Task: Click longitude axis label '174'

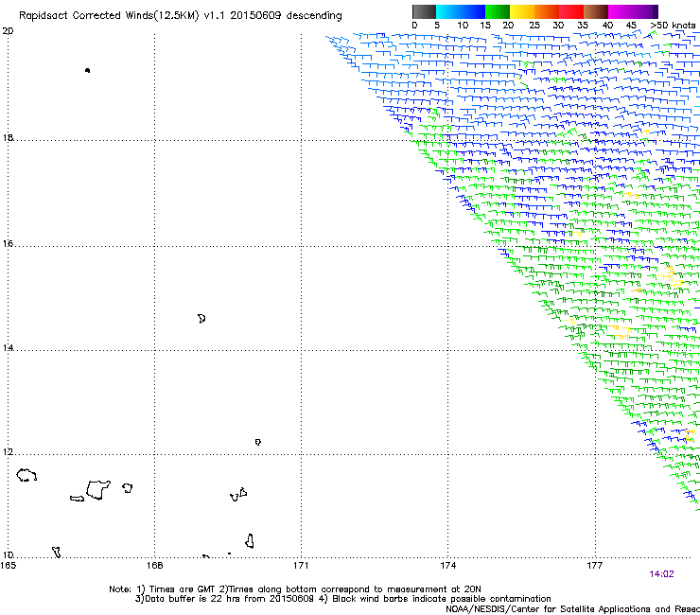Action: 447,566
